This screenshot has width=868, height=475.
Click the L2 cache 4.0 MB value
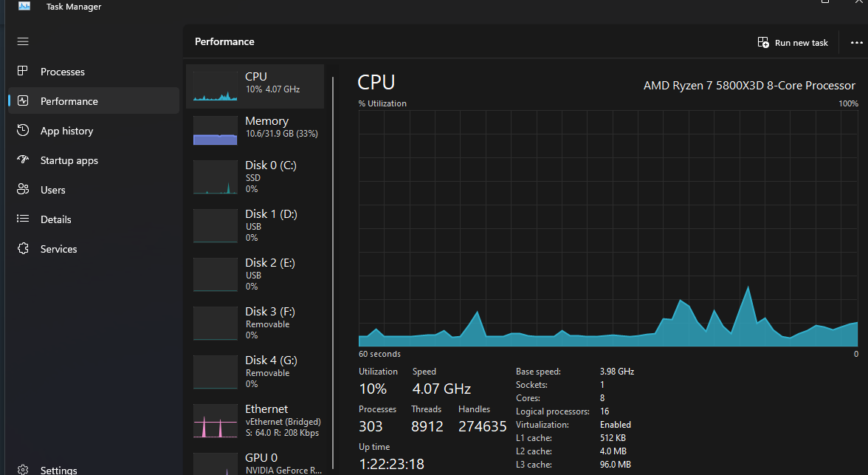613,451
